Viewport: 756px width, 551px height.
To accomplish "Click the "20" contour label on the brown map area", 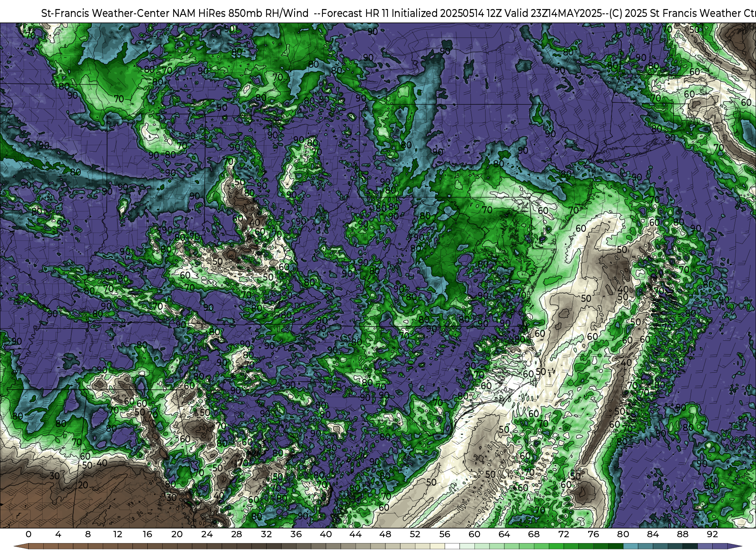I will (x=83, y=485).
